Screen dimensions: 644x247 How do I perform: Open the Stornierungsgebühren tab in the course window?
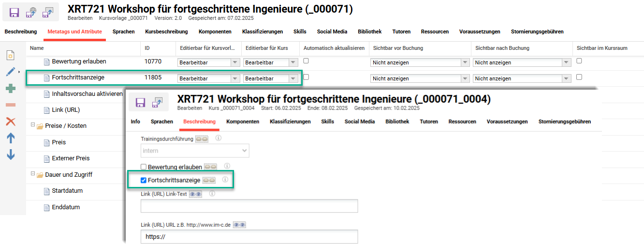[x=564, y=122]
